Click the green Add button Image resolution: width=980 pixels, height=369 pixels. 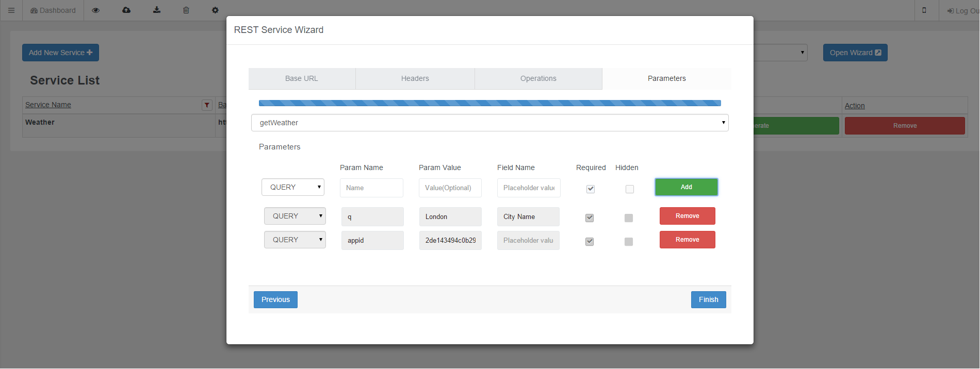(686, 187)
